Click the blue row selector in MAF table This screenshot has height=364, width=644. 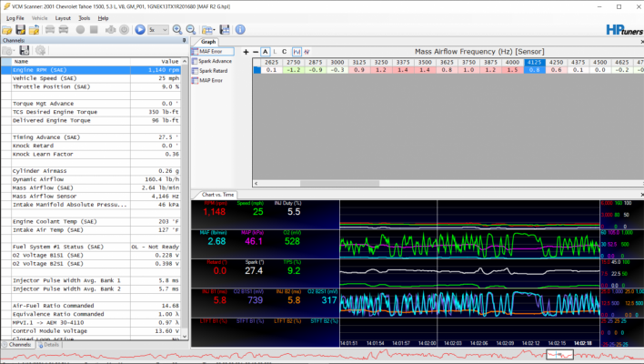(x=257, y=70)
